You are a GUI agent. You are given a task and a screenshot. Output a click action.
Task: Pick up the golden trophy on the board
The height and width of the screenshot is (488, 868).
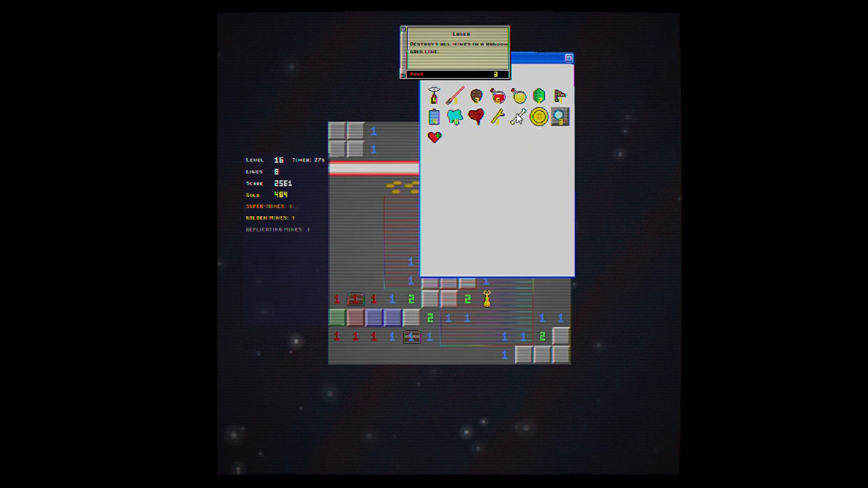click(x=487, y=299)
